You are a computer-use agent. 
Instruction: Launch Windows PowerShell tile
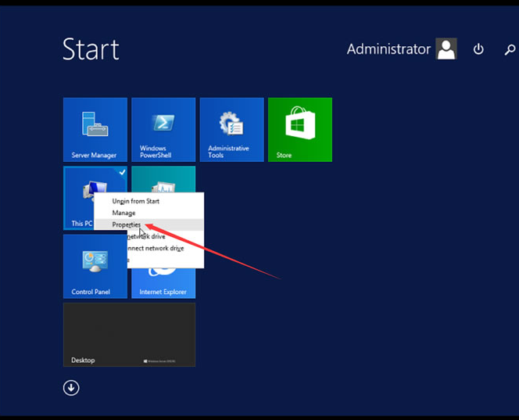click(x=163, y=129)
